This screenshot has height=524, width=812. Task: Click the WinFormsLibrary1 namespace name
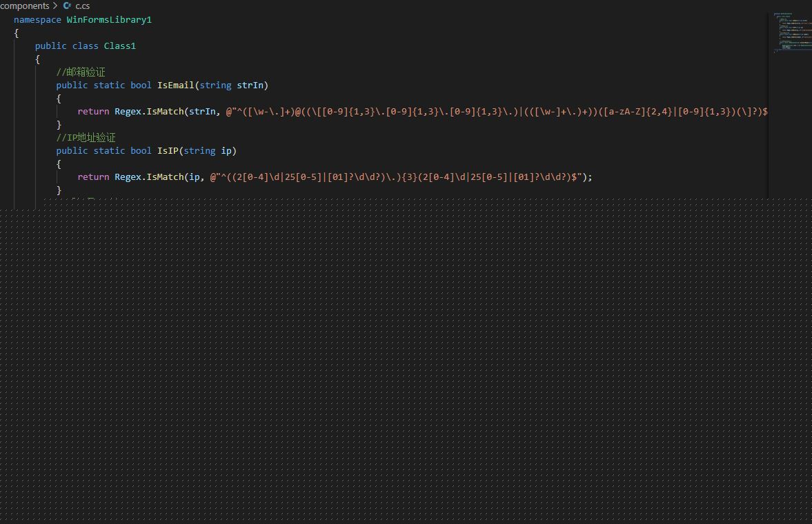point(109,19)
